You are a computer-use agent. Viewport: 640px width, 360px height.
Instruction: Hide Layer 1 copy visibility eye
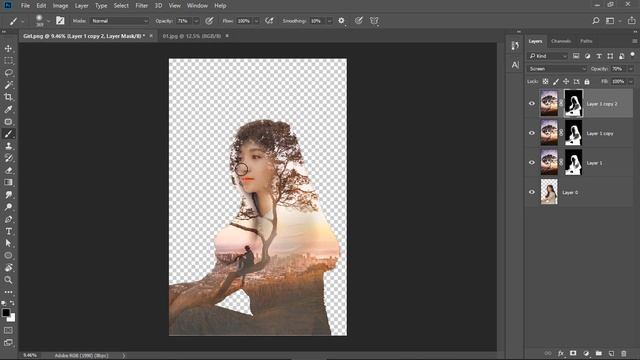532,133
